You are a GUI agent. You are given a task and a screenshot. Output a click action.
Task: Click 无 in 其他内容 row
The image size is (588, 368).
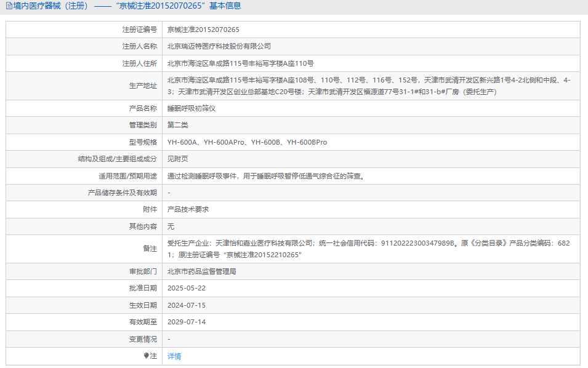pos(171,226)
